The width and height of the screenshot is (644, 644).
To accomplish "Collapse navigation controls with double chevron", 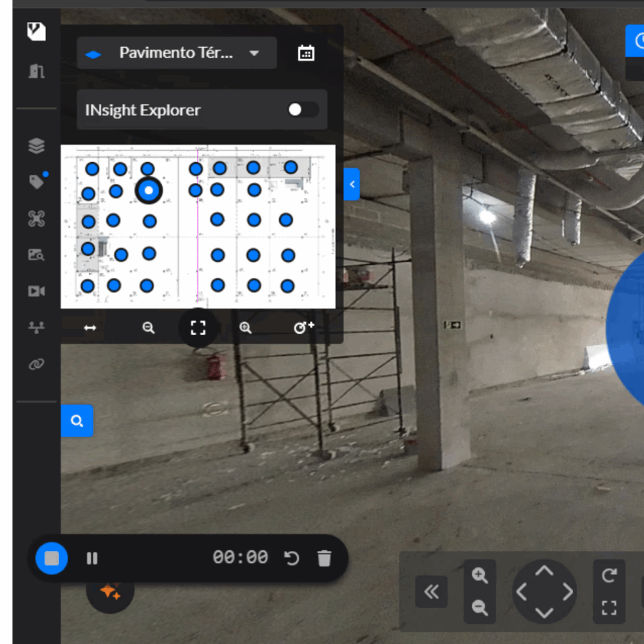I will tap(431, 592).
